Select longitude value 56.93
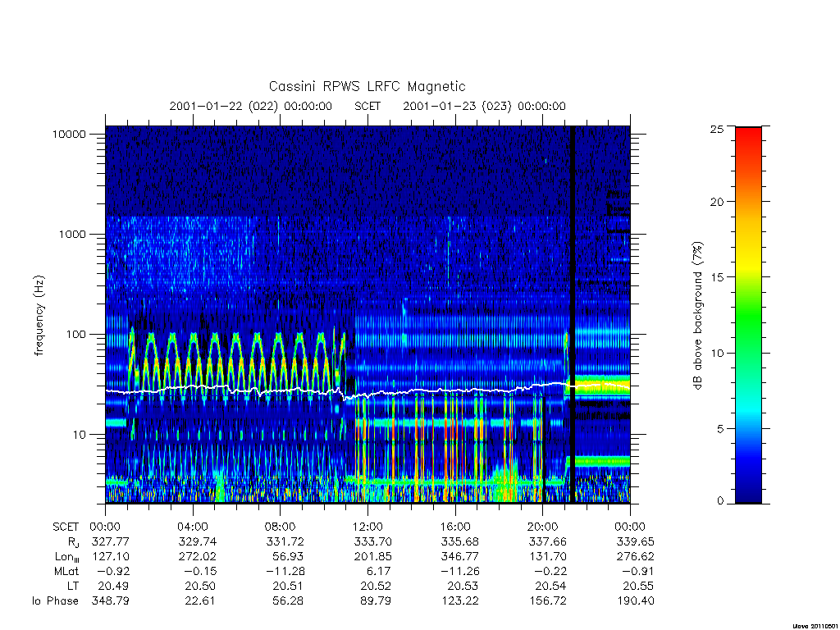Viewport: 840px width, 630px height. click(x=288, y=557)
